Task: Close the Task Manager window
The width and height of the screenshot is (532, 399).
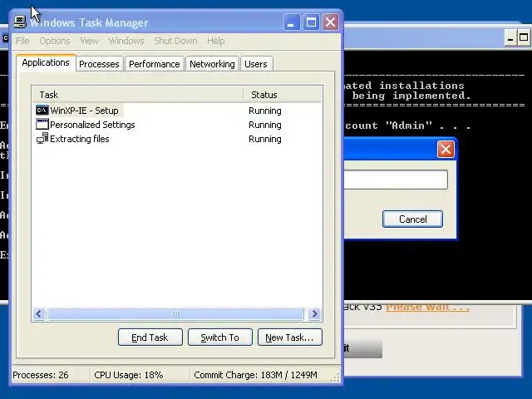Action: tap(330, 22)
